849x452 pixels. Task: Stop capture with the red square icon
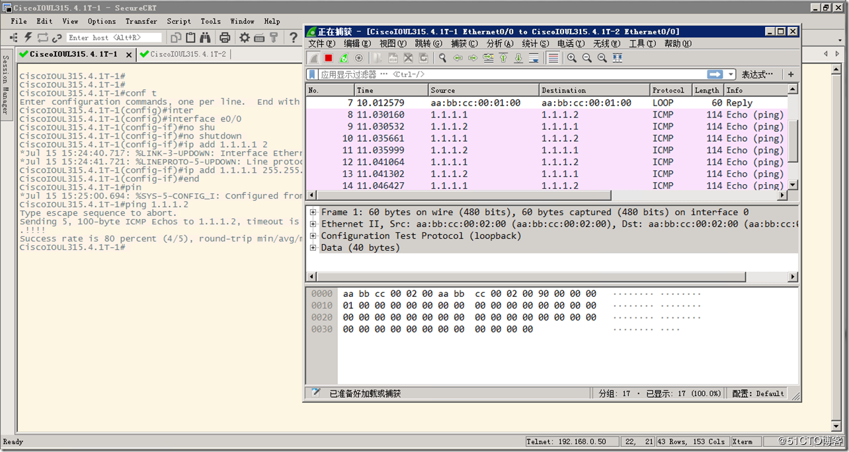tap(329, 58)
